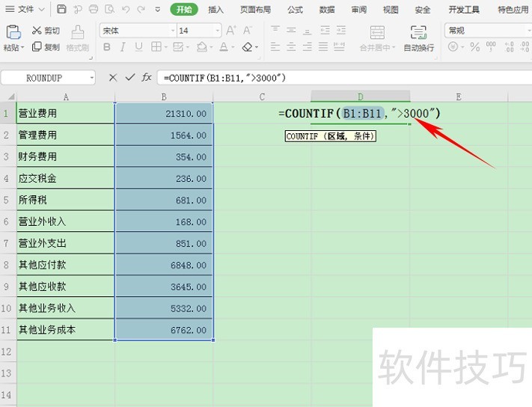Increase font size with A+ icon
Viewport: 532px width, 407px height.
coord(231,31)
